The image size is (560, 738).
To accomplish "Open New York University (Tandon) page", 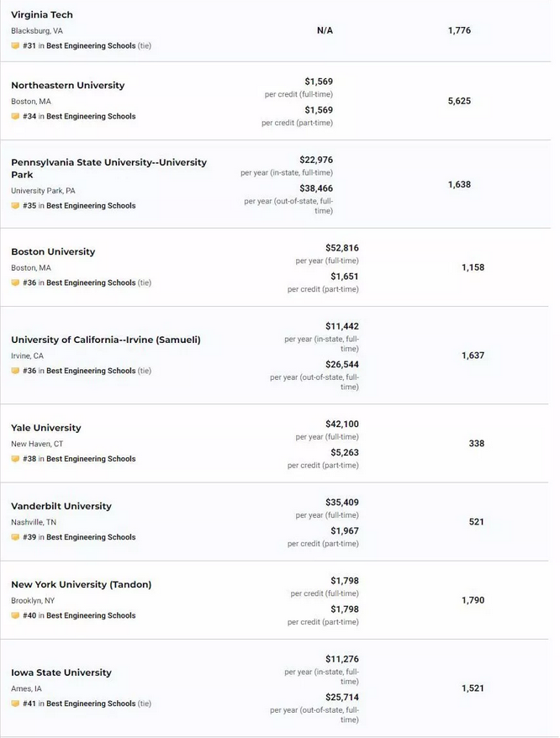I will pyautogui.click(x=81, y=584).
